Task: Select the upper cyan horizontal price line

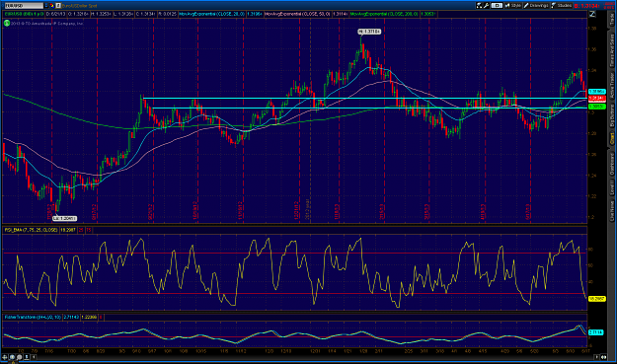Action: point(365,98)
